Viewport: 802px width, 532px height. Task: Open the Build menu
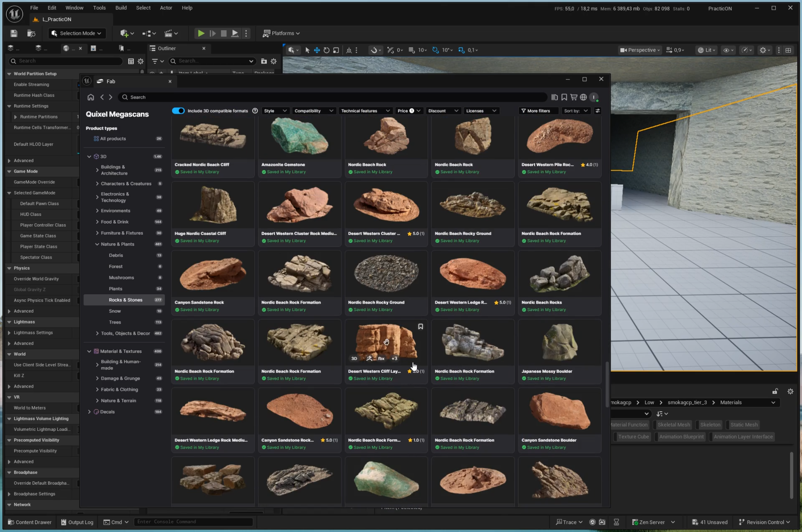[x=121, y=8]
